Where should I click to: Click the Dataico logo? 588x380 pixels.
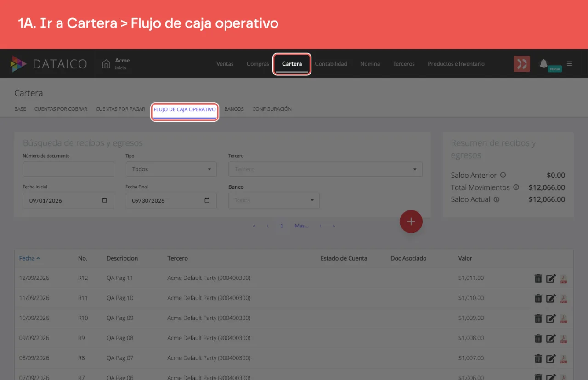coord(49,64)
